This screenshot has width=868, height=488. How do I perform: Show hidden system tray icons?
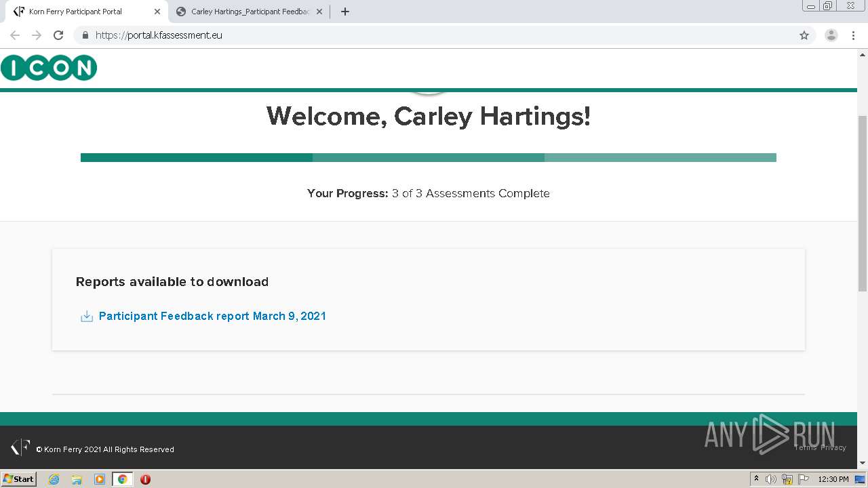coord(757,479)
